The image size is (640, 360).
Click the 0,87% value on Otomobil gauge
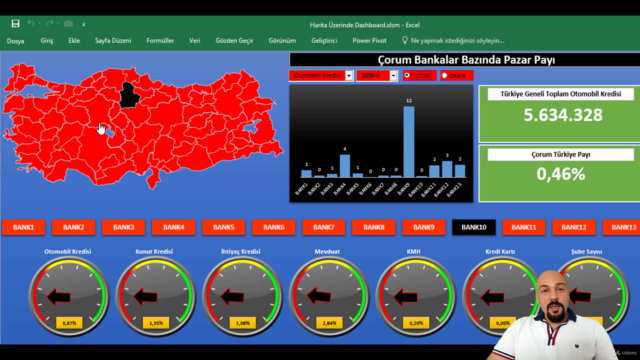tap(69, 323)
